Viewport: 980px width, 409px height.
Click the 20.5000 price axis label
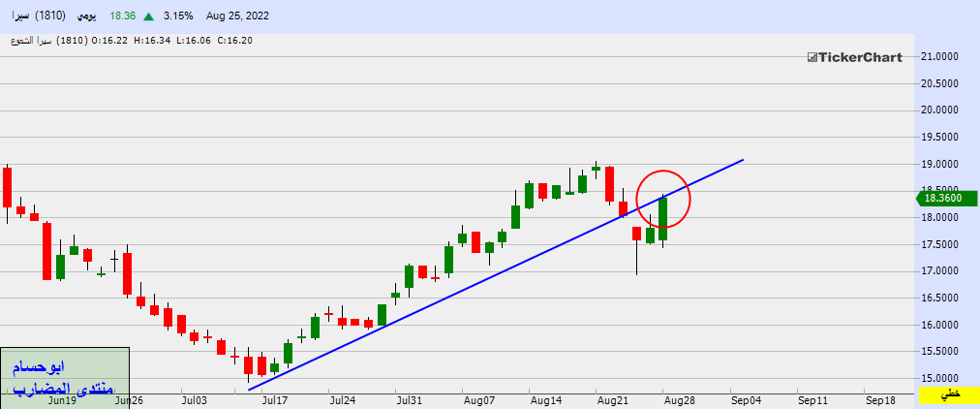click(x=941, y=83)
